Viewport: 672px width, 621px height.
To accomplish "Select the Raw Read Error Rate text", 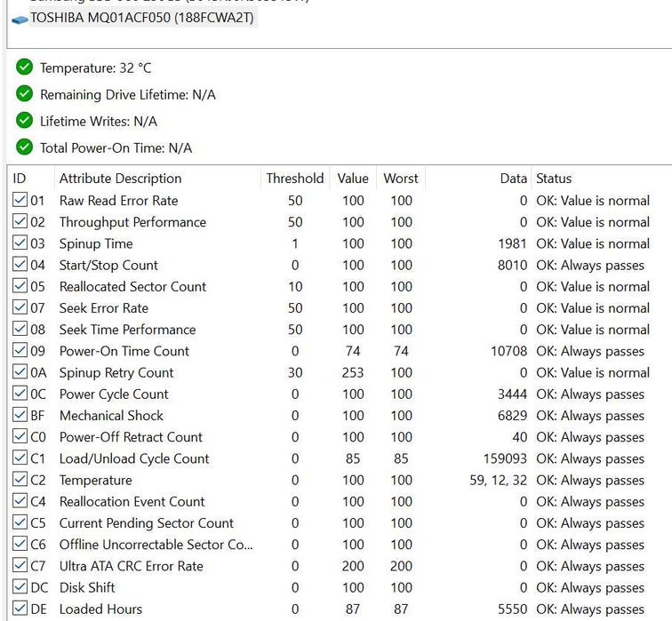I will coord(119,201).
